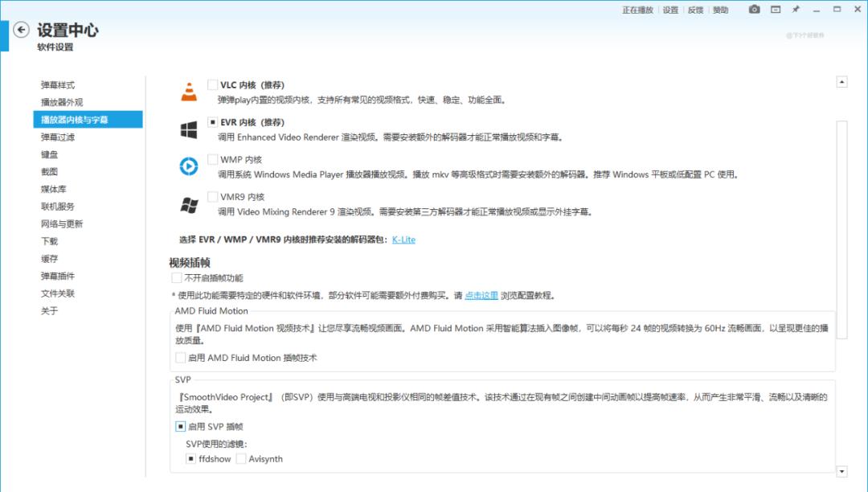This screenshot has width=868, height=492.
Task: Check 不开启插帧功能
Action: (175, 277)
